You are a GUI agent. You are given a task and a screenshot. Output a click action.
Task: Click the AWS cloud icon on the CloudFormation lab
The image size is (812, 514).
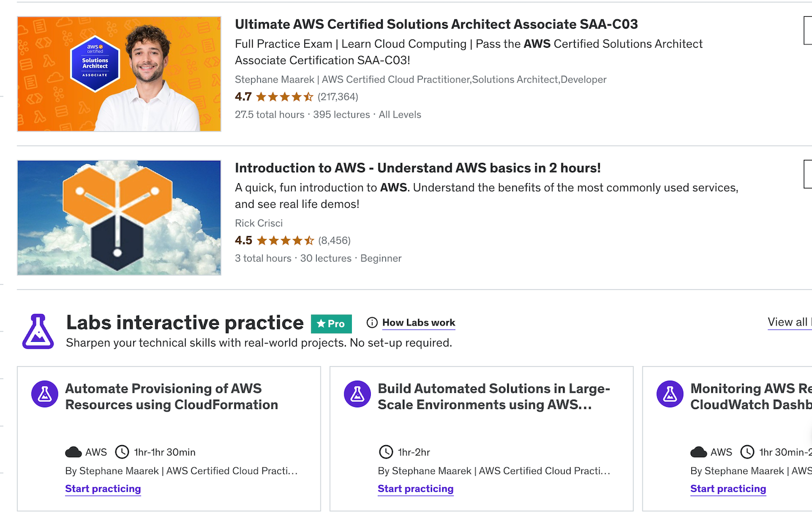click(73, 452)
